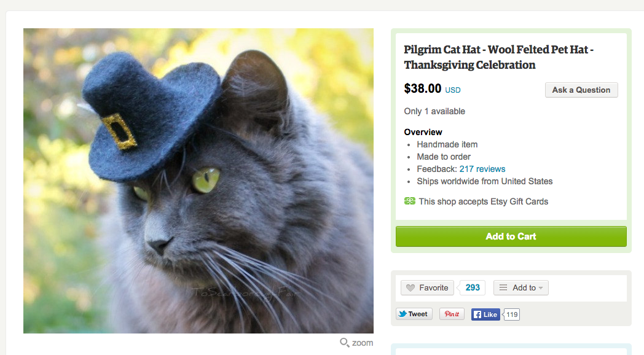Click the Ships worldwide from United States line

point(484,181)
